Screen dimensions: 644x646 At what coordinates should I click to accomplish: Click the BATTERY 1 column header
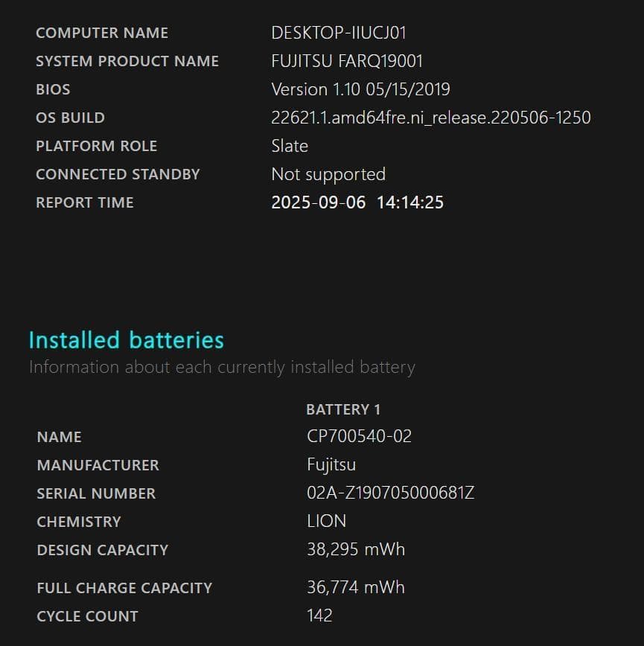coord(343,409)
